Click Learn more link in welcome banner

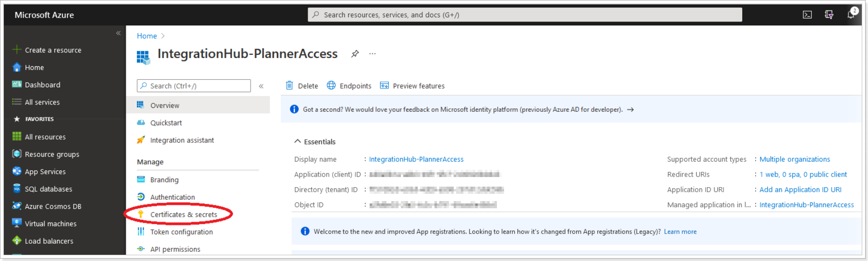tap(680, 232)
